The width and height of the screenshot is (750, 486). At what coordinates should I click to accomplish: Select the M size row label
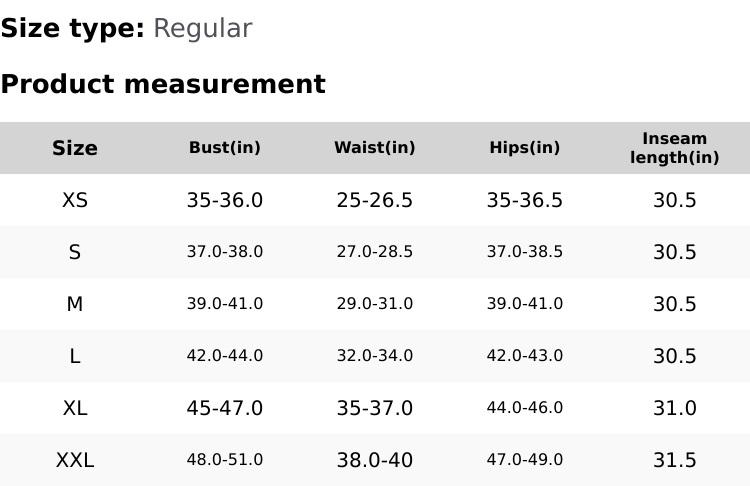[x=75, y=304]
